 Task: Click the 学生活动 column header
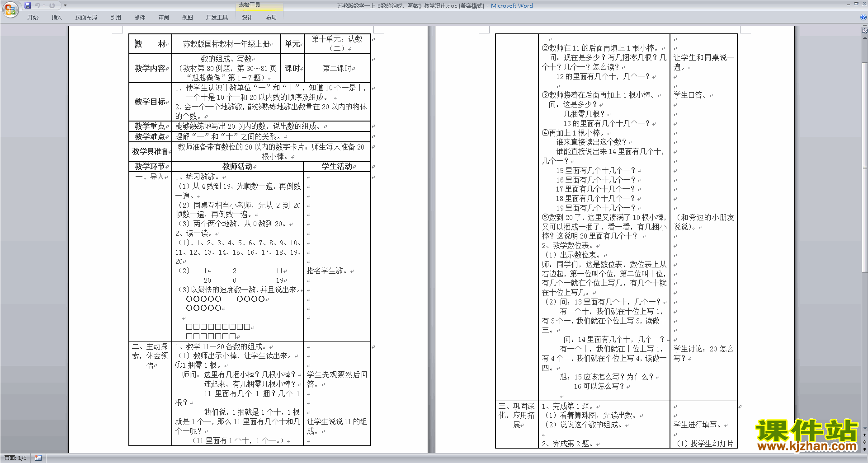pyautogui.click(x=337, y=166)
